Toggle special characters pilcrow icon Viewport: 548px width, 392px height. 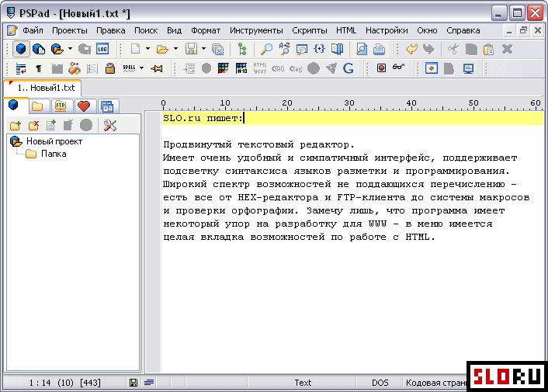39,68
